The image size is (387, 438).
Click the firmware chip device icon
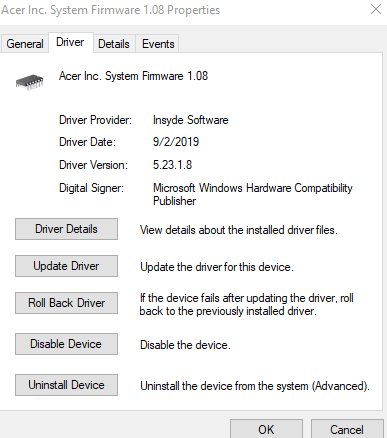click(29, 82)
